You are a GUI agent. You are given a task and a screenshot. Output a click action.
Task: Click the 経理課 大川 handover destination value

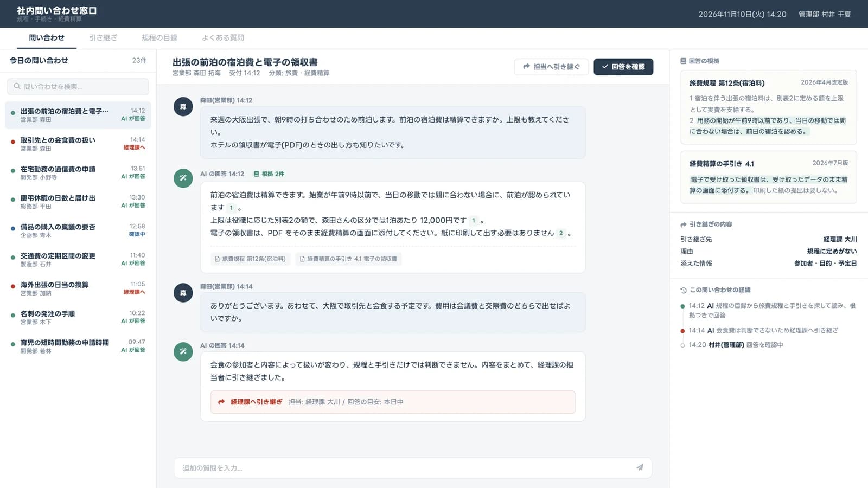tap(840, 239)
